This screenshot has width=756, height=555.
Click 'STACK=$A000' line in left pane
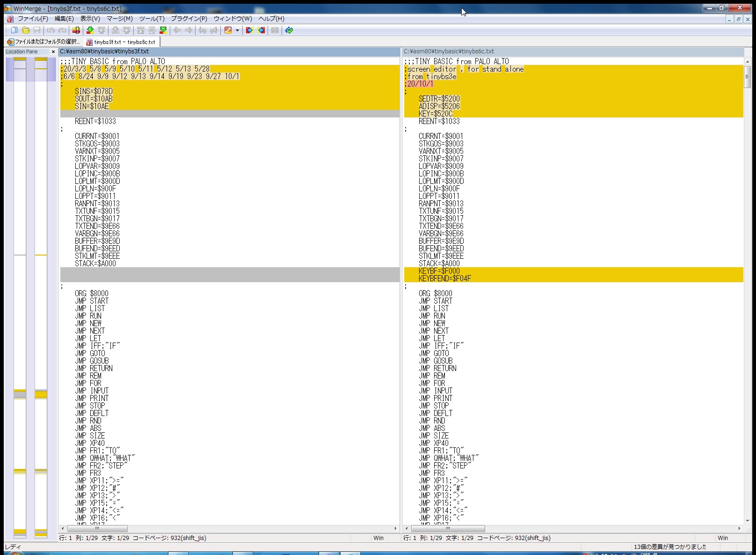pos(95,263)
